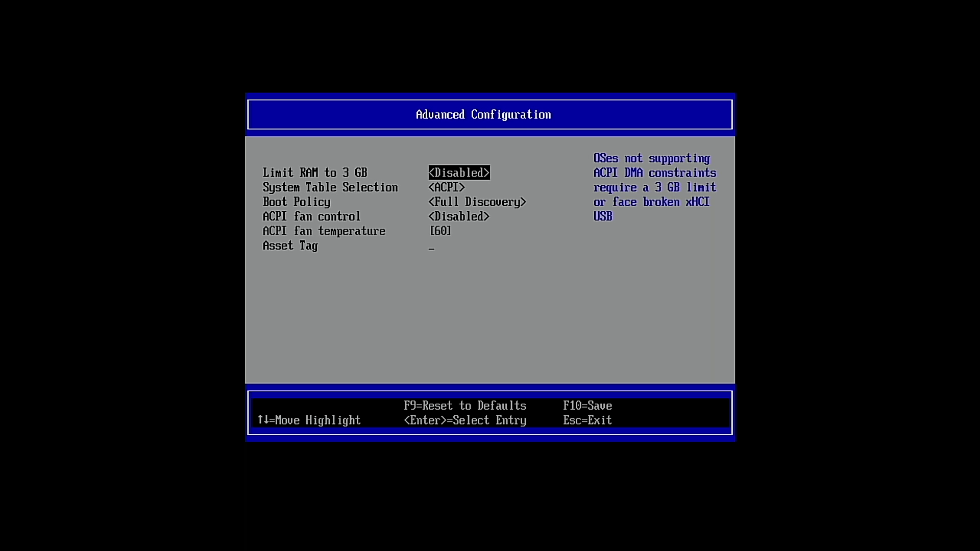Viewport: 980px width, 551px height.
Task: Click the Enter=Select Entry hint
Action: 464,420
